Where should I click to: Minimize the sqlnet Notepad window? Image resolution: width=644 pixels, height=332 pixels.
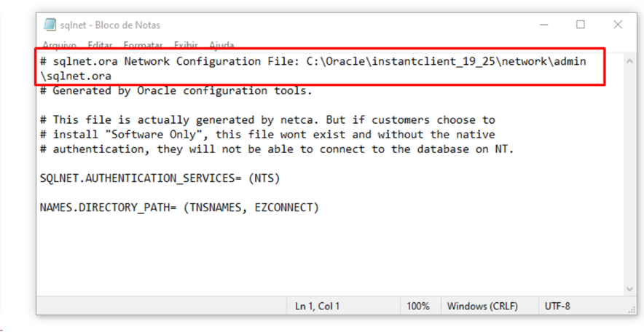543,25
